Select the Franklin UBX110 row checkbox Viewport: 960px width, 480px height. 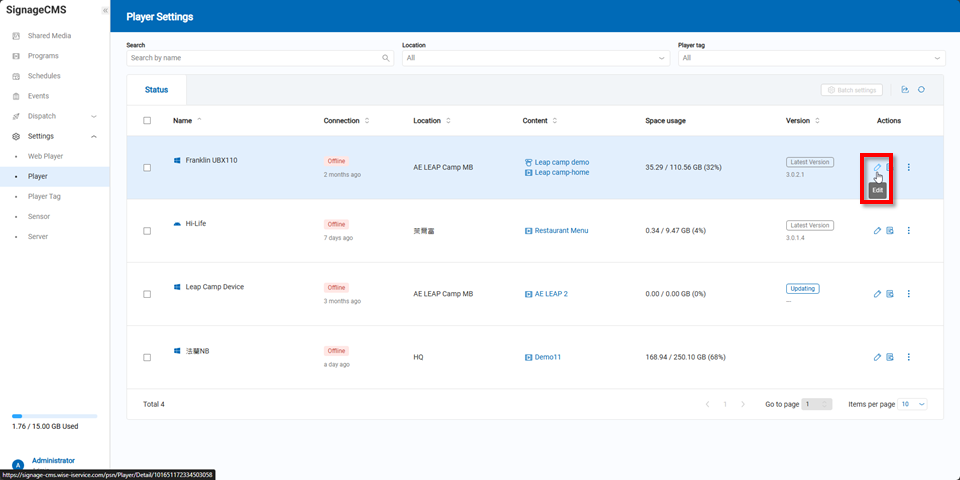[147, 168]
